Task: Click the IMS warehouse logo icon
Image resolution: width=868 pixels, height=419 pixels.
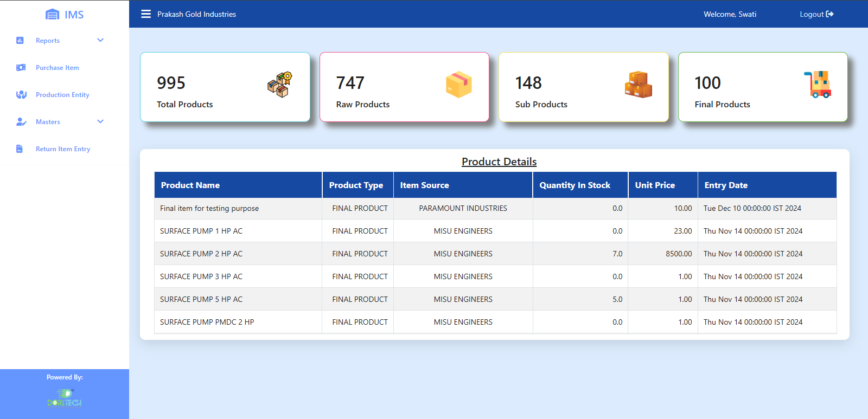Action: 52,15
